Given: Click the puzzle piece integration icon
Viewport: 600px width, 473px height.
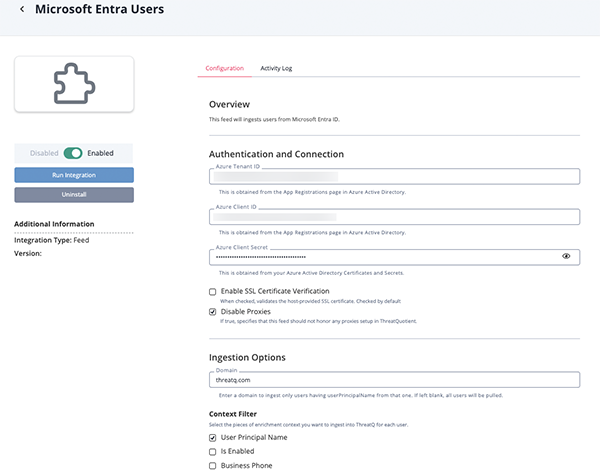Looking at the screenshot, I should pos(74,84).
